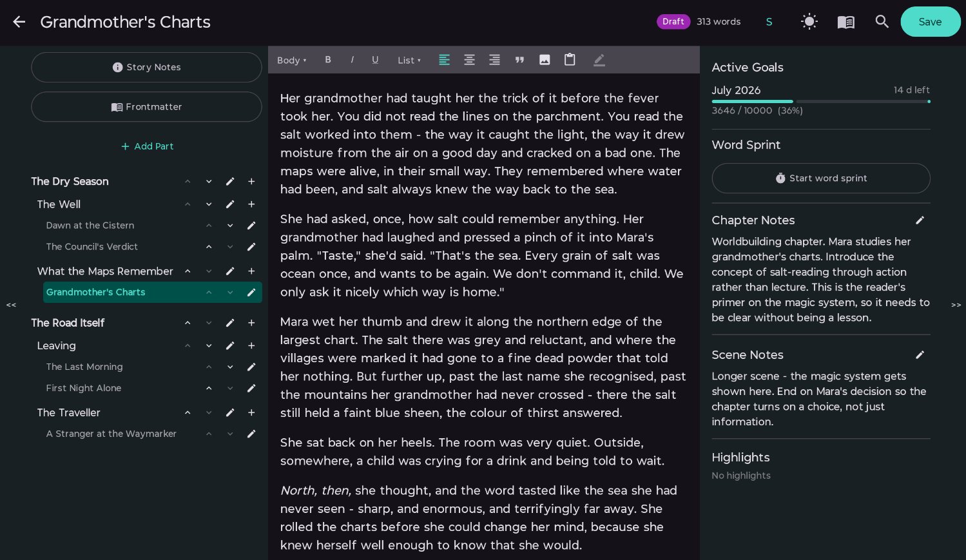This screenshot has width=966, height=560.
Task: Select The Traveller chapter
Action: click(x=69, y=412)
